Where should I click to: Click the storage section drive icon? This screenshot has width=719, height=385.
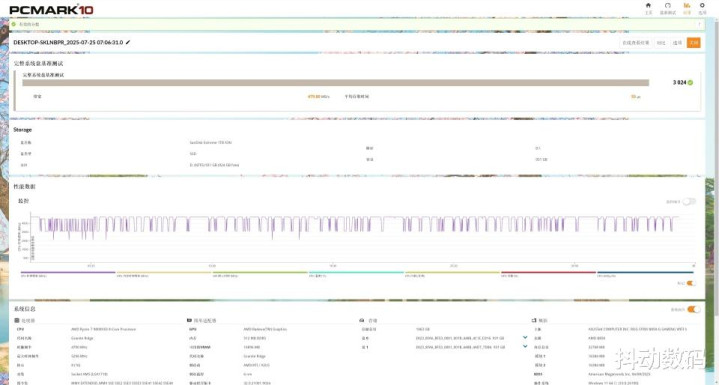point(362,320)
